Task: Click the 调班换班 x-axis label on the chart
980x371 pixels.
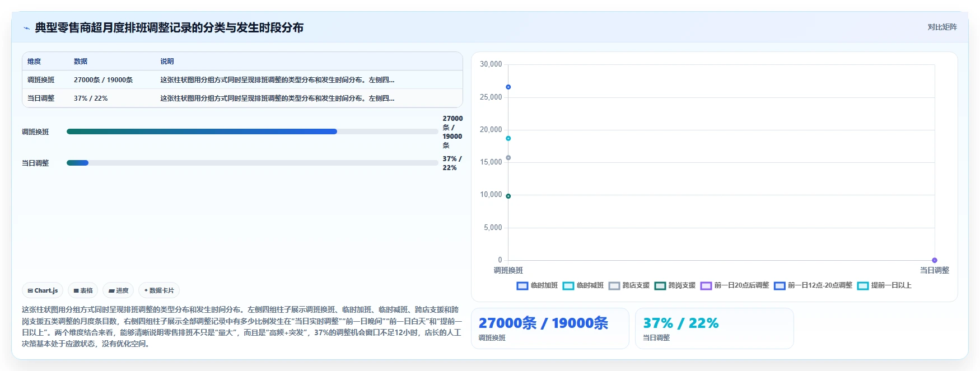Action: click(x=508, y=270)
